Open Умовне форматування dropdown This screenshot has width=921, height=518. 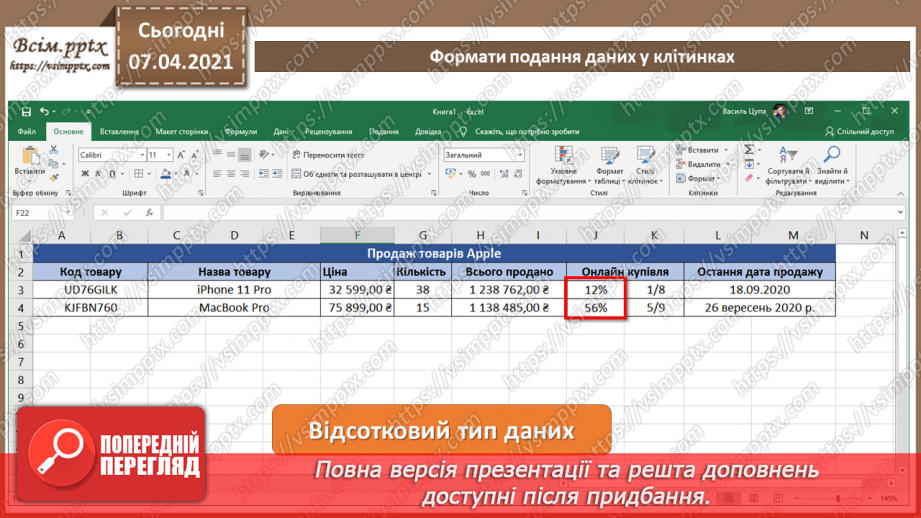(563, 165)
